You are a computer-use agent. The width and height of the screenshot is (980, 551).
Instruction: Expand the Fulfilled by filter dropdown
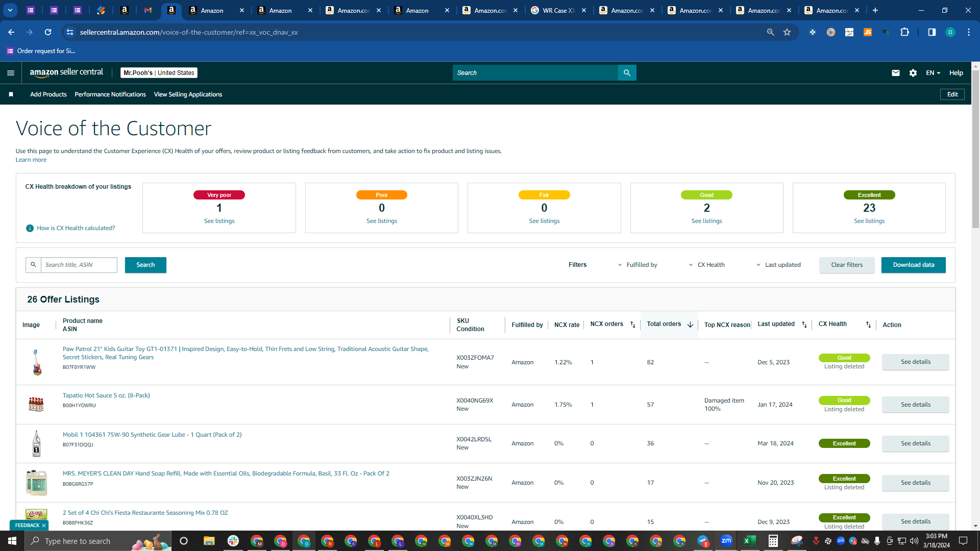[638, 265]
